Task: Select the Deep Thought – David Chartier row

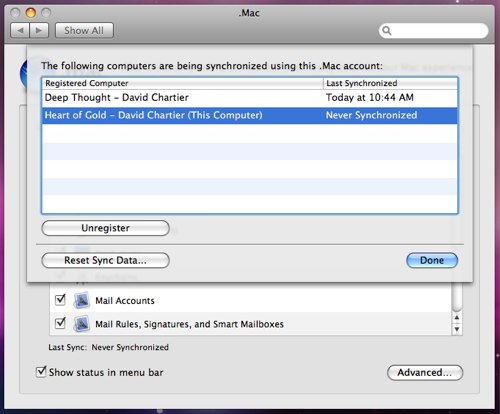Action: point(250,98)
